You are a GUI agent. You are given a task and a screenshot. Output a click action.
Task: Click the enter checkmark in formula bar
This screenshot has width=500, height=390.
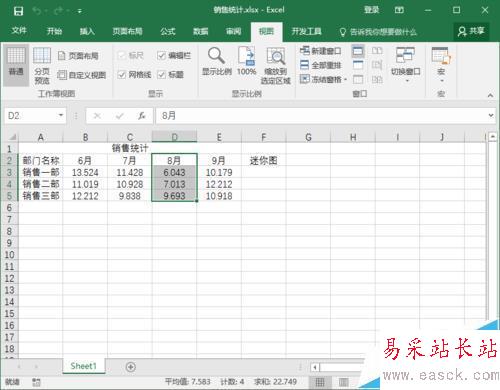[x=119, y=116]
